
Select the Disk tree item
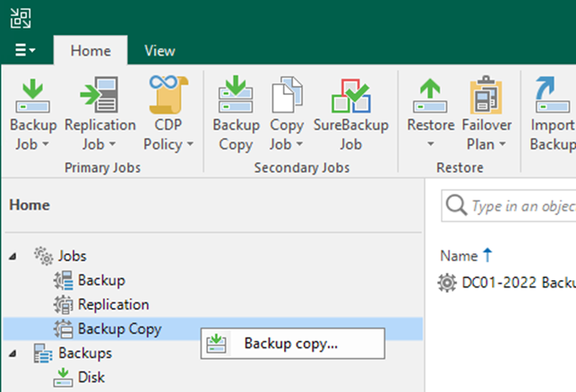click(91, 378)
